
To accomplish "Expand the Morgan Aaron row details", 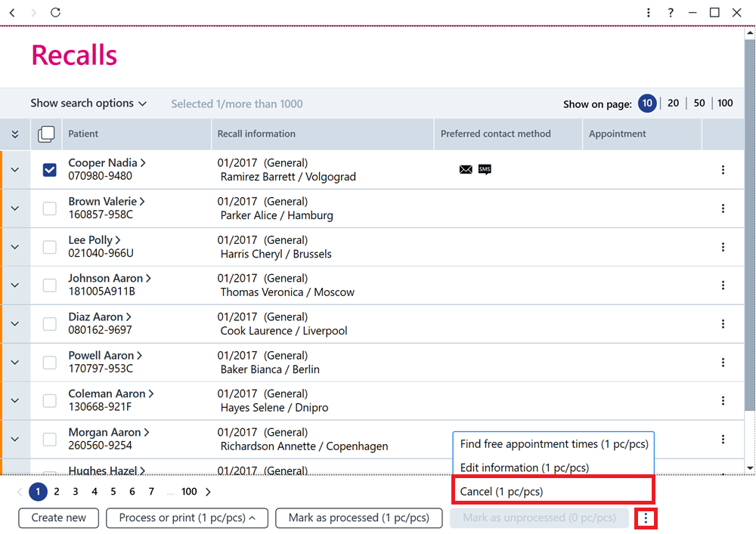I will point(15,439).
